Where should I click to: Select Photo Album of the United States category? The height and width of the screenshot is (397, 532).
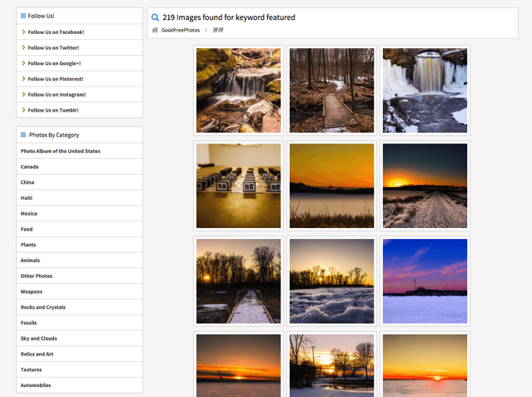[x=61, y=151]
